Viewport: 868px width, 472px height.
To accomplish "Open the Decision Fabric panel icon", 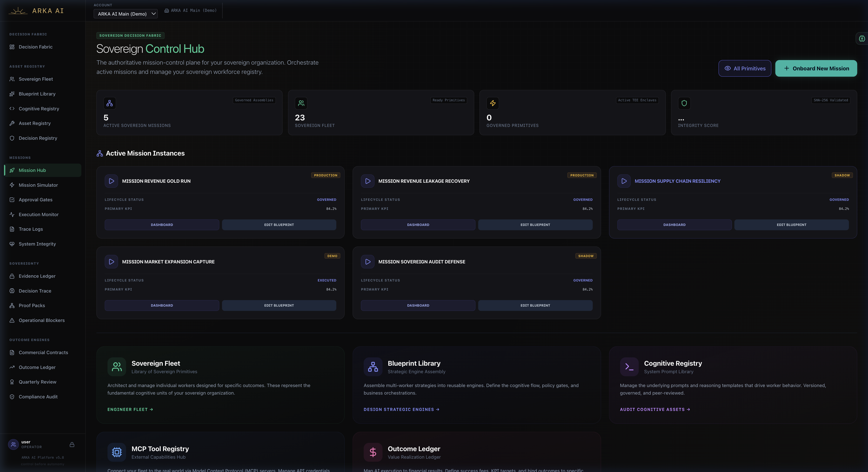I will (x=12, y=47).
